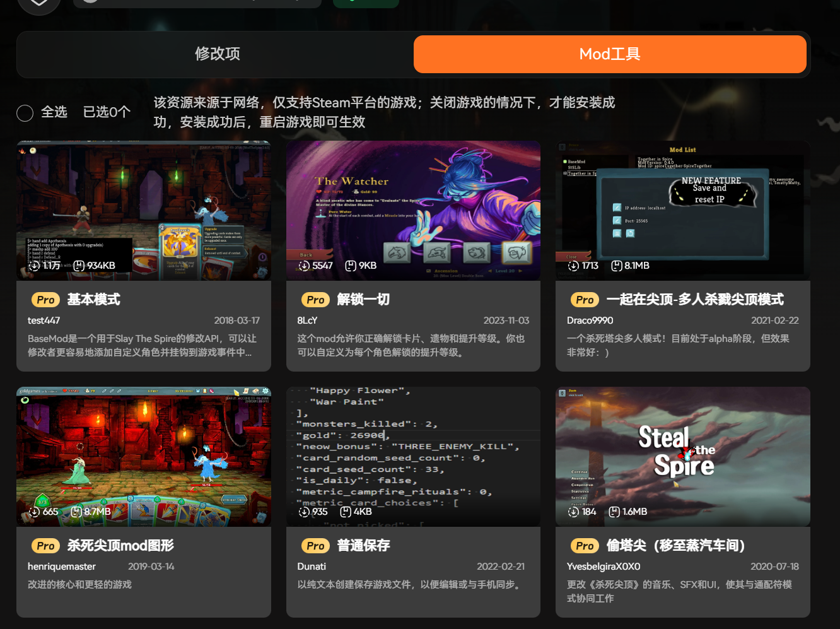The height and width of the screenshot is (629, 840).
Task: Click the download icon beside 1713
Action: coord(573,266)
